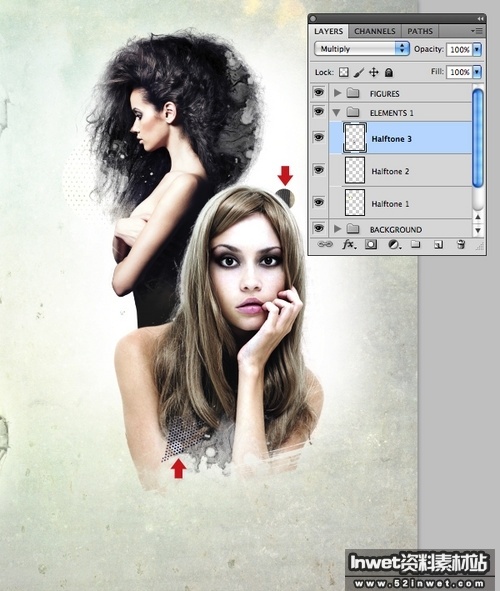Image resolution: width=500 pixels, height=591 pixels.
Task: Open the Multiply blend mode dropdown
Action: pos(362,49)
